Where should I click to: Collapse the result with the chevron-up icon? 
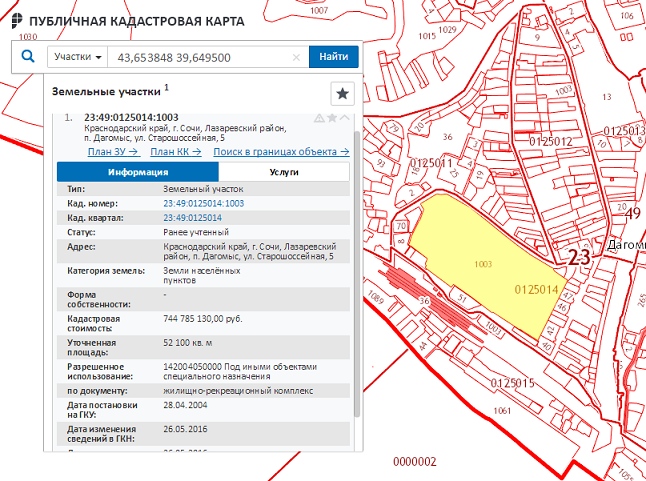tap(345, 118)
